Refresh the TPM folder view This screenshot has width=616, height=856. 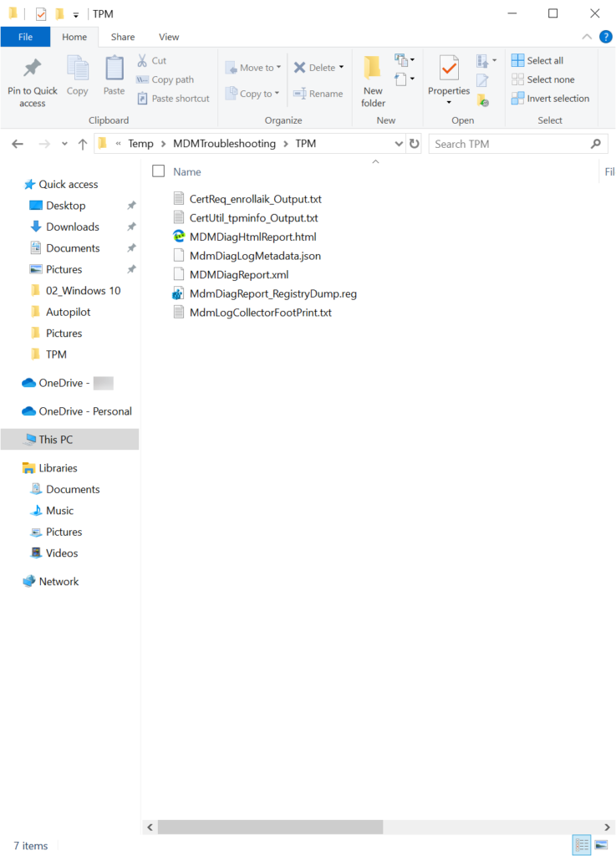(x=415, y=144)
